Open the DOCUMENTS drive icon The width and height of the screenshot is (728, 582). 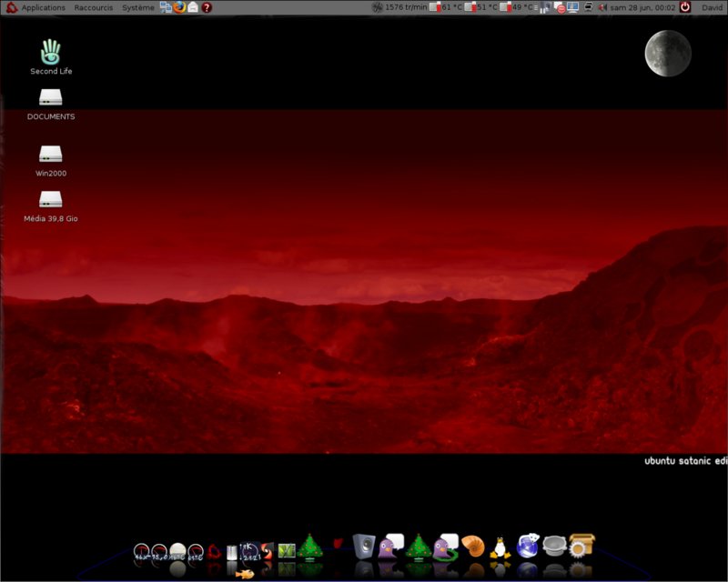pyautogui.click(x=51, y=97)
